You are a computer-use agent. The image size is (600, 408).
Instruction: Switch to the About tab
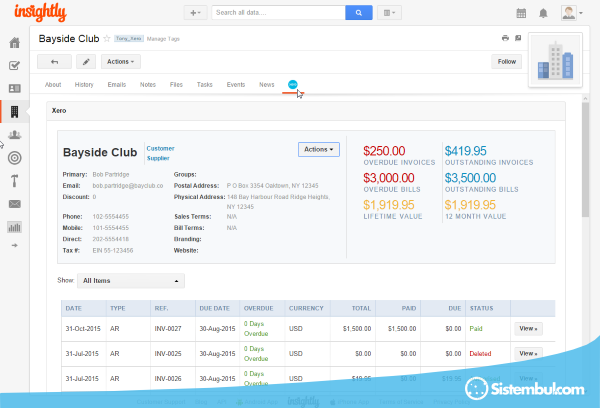53,85
